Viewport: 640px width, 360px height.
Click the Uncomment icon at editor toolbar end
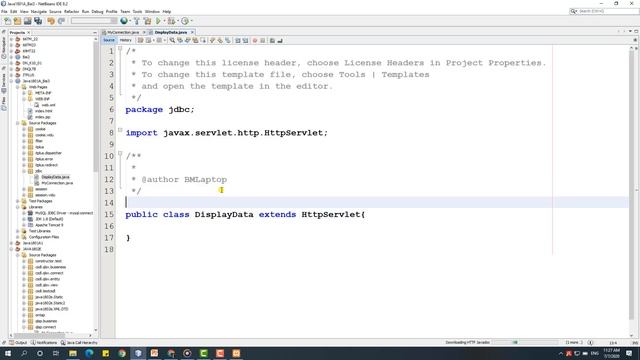click(x=280, y=40)
